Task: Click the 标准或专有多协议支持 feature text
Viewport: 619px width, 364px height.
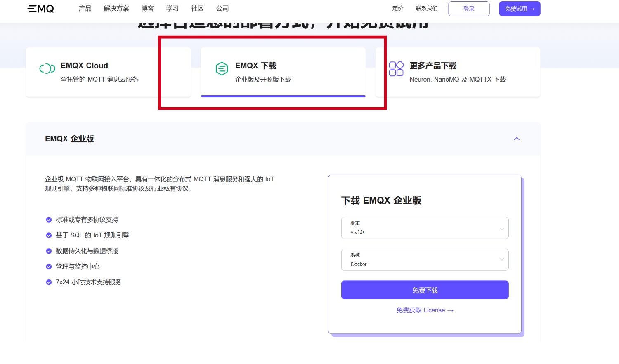Action: (x=87, y=220)
